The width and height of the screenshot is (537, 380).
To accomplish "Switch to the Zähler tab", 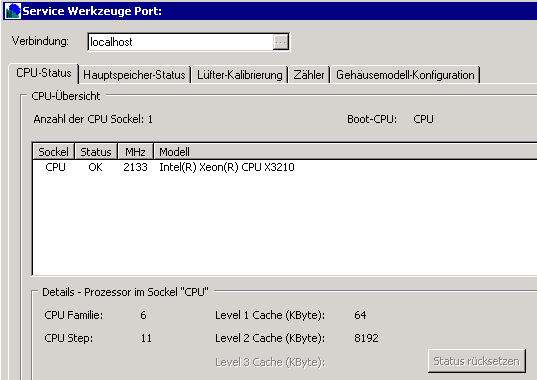I will point(309,75).
